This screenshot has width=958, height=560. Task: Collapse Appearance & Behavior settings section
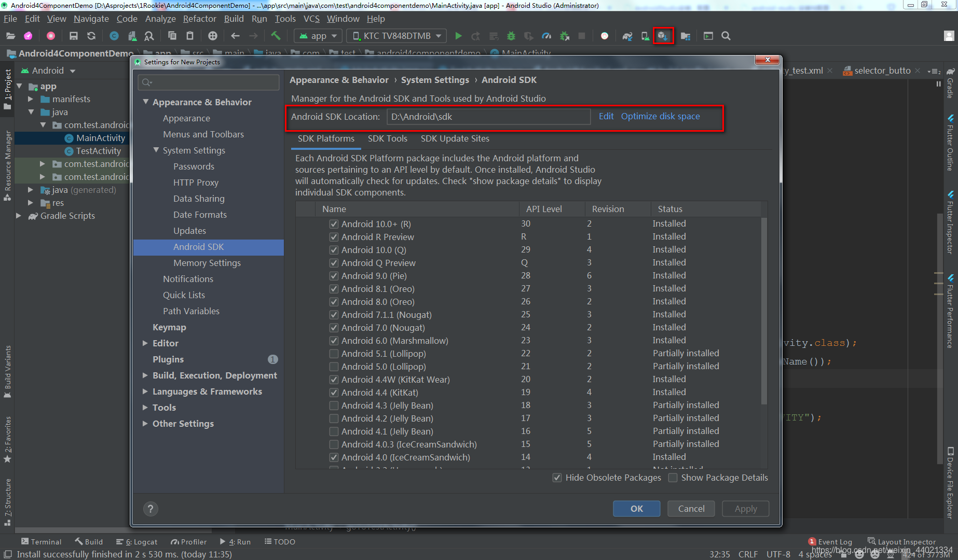click(x=146, y=102)
